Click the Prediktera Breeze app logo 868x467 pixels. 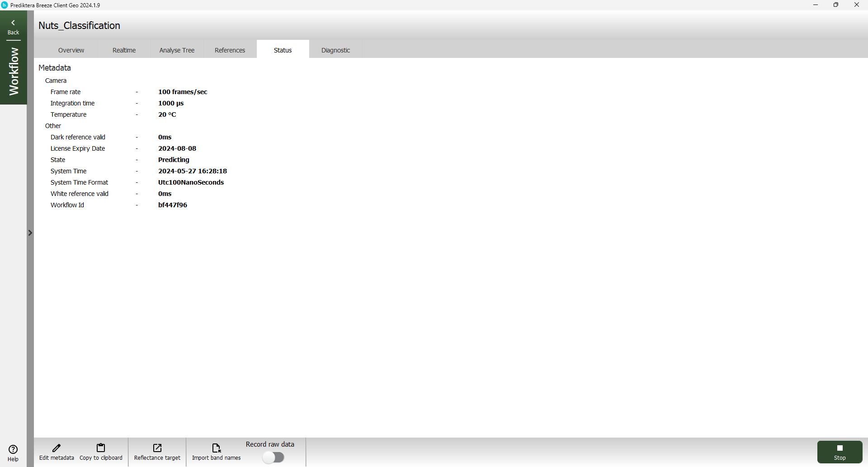(x=5, y=5)
